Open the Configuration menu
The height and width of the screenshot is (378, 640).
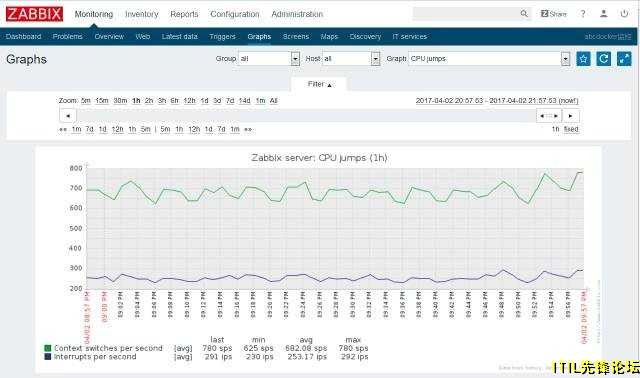tap(235, 14)
